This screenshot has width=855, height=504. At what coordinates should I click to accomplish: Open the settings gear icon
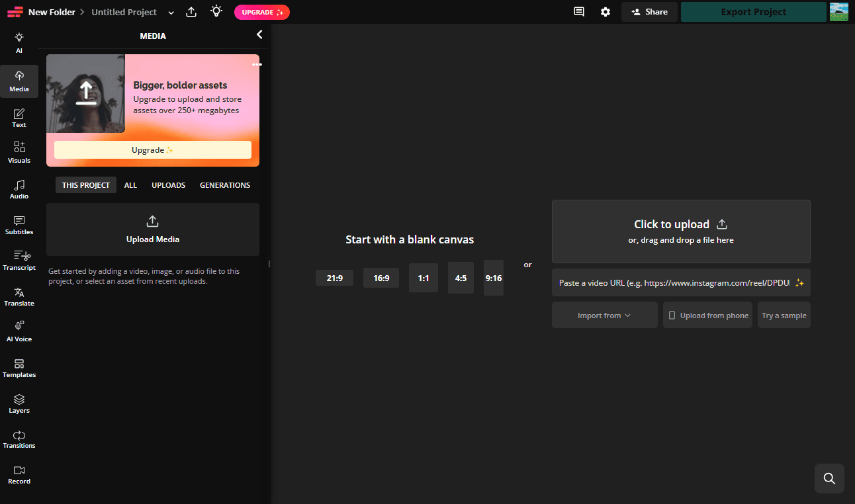coord(606,12)
